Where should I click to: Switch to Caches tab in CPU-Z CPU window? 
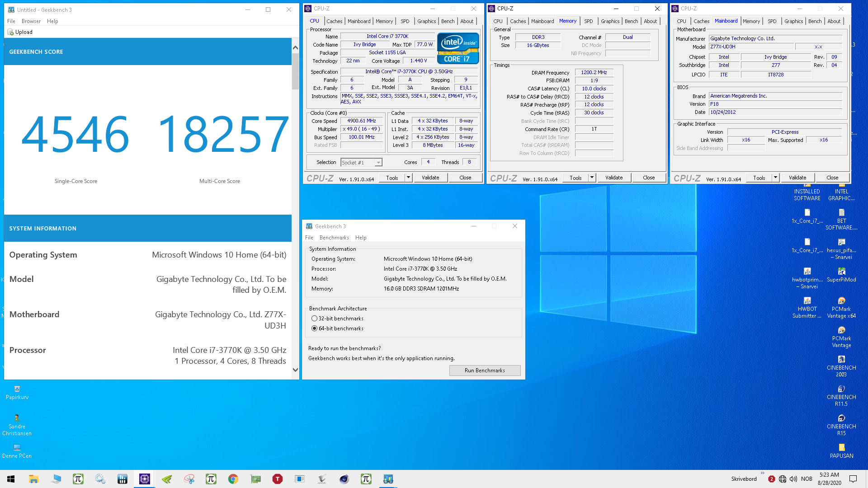334,21
